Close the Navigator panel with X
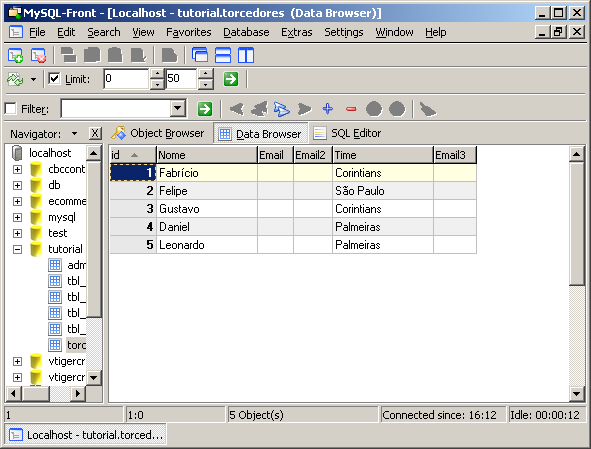The width and height of the screenshot is (591, 449). point(95,133)
